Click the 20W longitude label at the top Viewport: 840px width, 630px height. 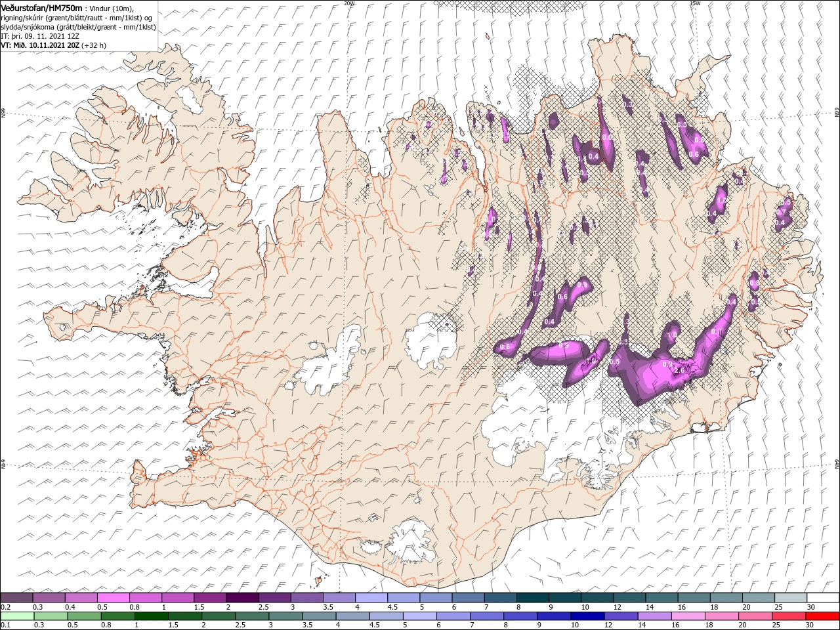pyautogui.click(x=349, y=3)
